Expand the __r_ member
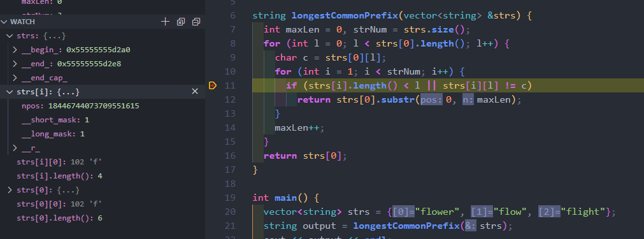This screenshot has height=239, width=644. point(15,148)
